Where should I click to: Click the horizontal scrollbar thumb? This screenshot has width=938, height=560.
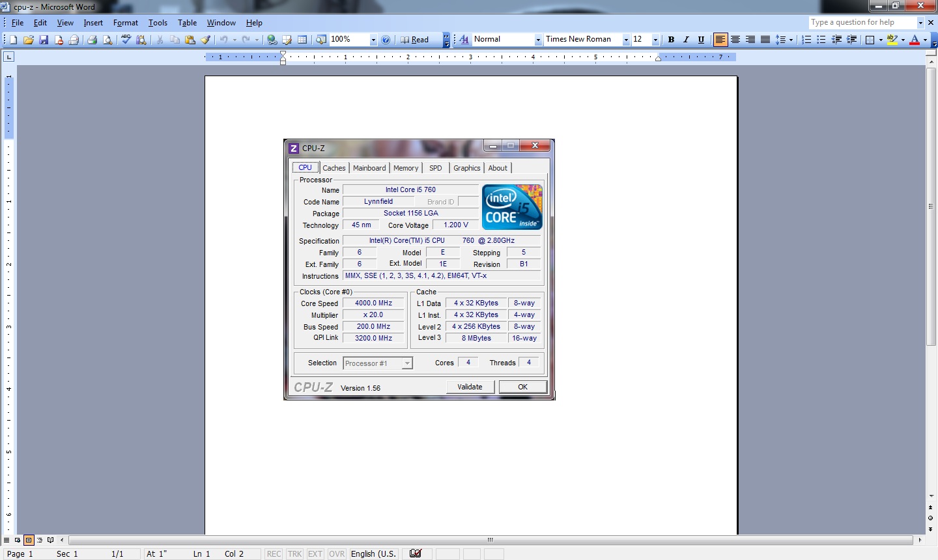[x=490, y=540]
